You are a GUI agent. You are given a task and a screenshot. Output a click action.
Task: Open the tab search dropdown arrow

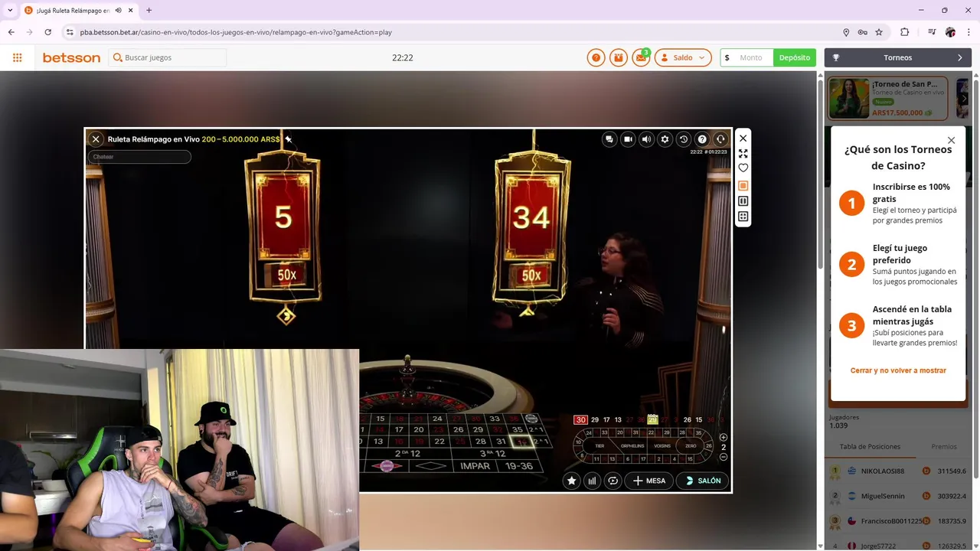(x=10, y=10)
